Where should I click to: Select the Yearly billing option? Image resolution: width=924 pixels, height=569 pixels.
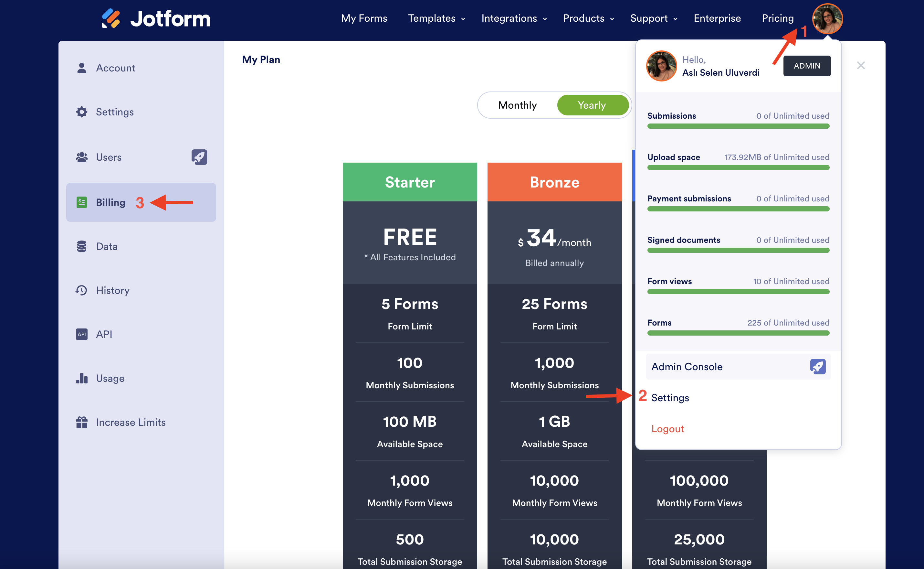592,105
